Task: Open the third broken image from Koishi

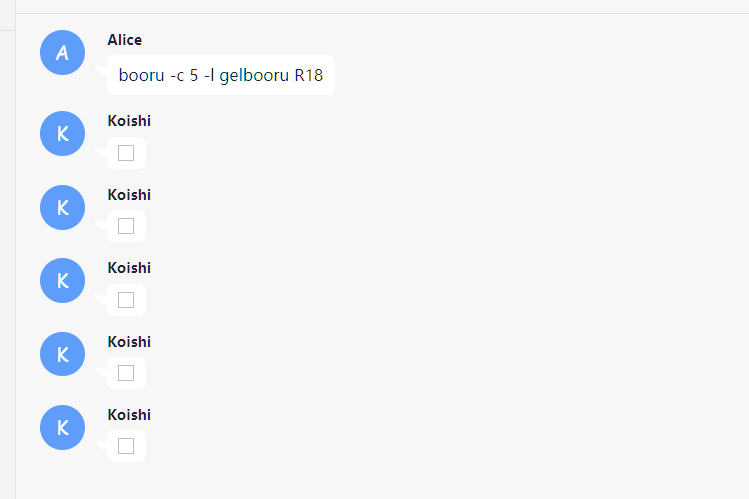Action: tap(126, 300)
